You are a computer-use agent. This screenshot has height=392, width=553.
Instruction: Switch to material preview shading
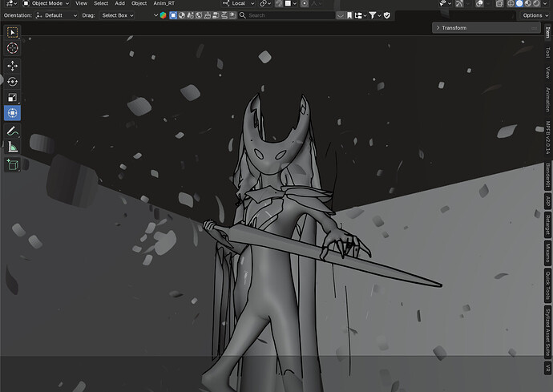click(x=527, y=3)
